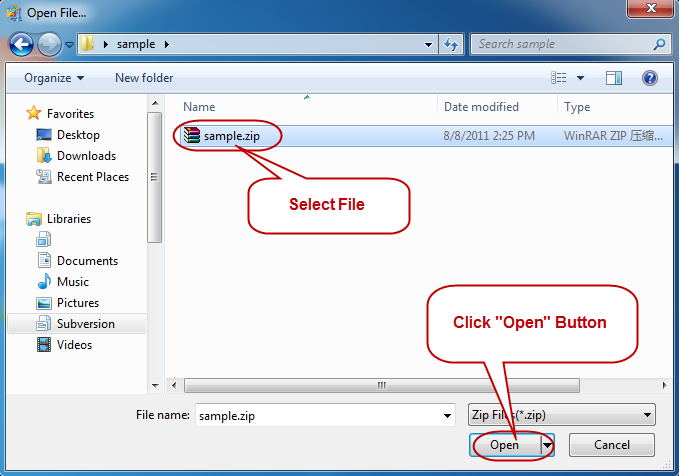
Task: Click the Desktop monitor icon
Action: click(44, 135)
